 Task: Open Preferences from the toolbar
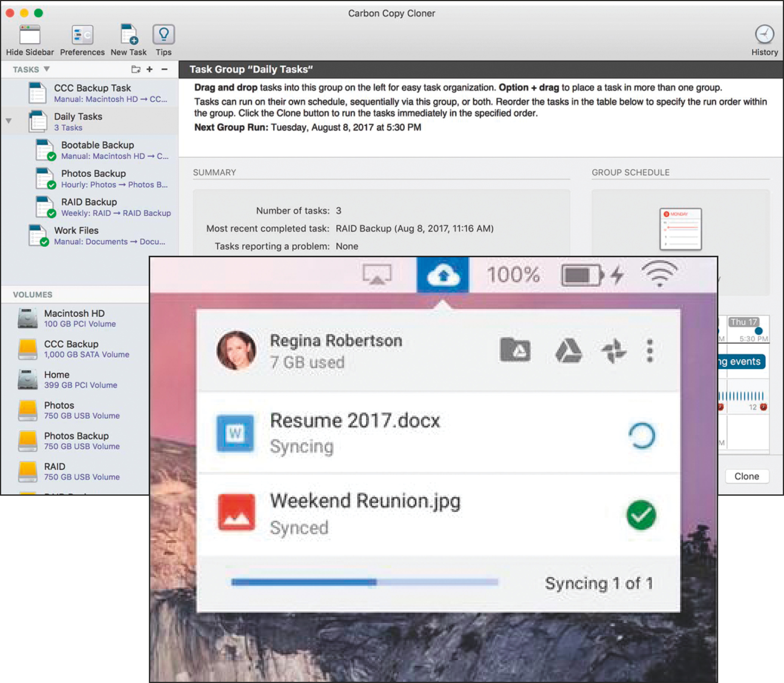(82, 35)
